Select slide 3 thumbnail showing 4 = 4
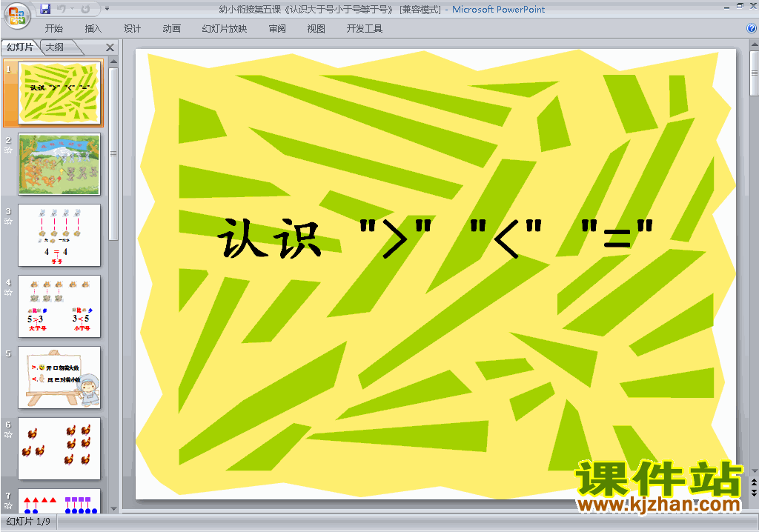The image size is (759, 532). click(x=59, y=236)
